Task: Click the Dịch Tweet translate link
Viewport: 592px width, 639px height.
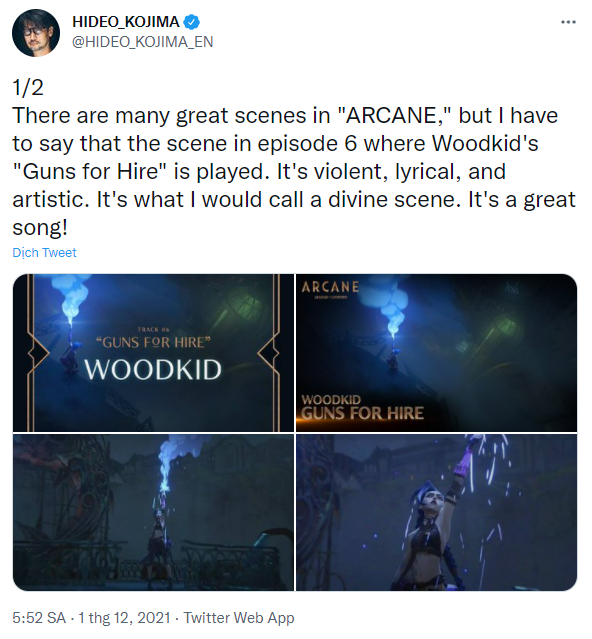Action: (x=44, y=253)
